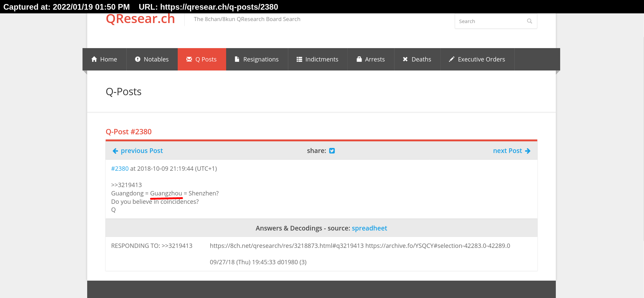Click the Notables exclamation icon
644x298 pixels.
pyautogui.click(x=138, y=59)
